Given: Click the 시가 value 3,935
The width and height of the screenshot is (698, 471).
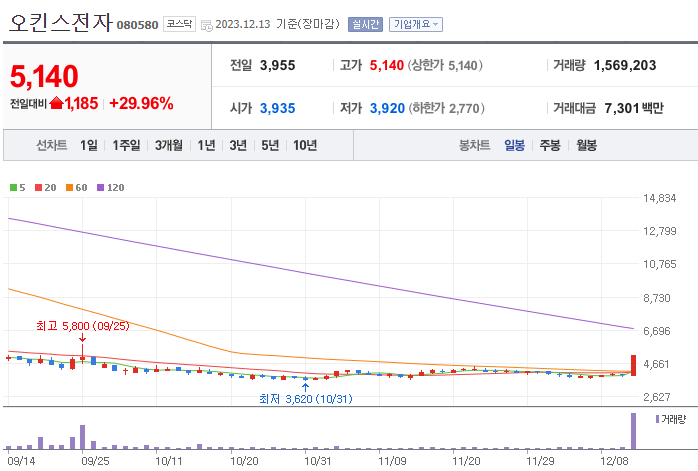Looking at the screenshot, I should tap(277, 108).
